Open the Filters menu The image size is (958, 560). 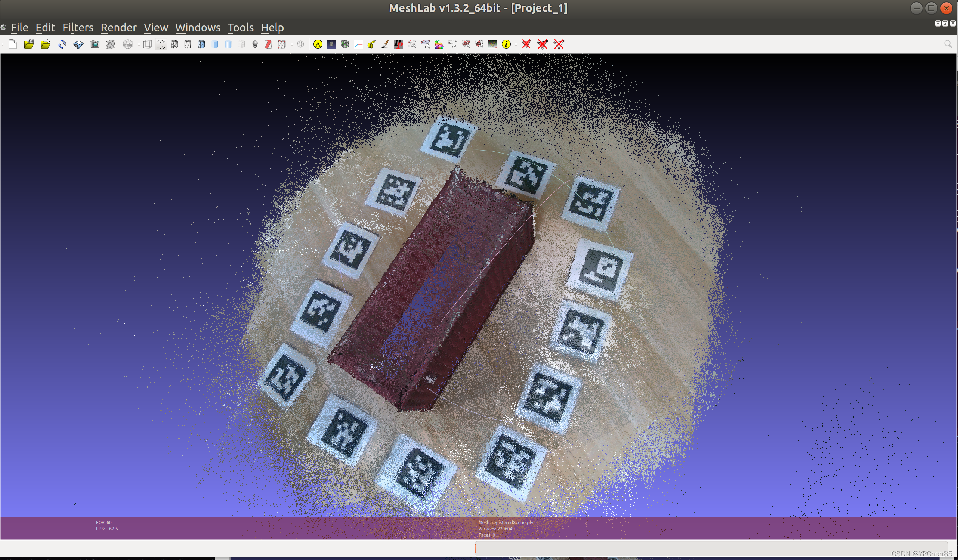coord(78,28)
